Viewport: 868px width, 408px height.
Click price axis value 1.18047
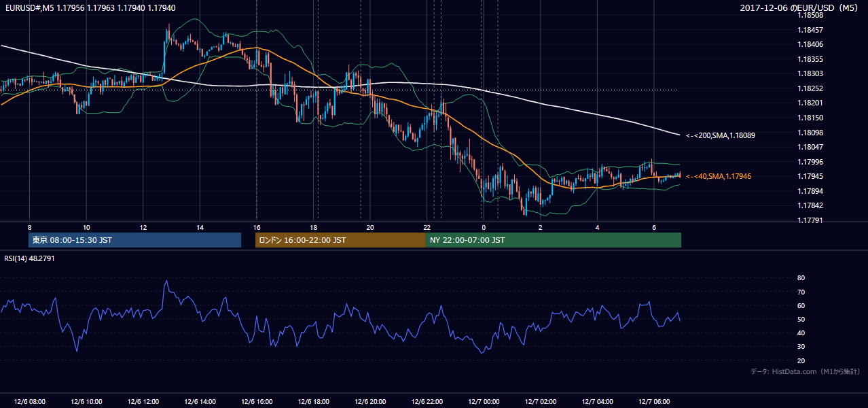(x=810, y=147)
